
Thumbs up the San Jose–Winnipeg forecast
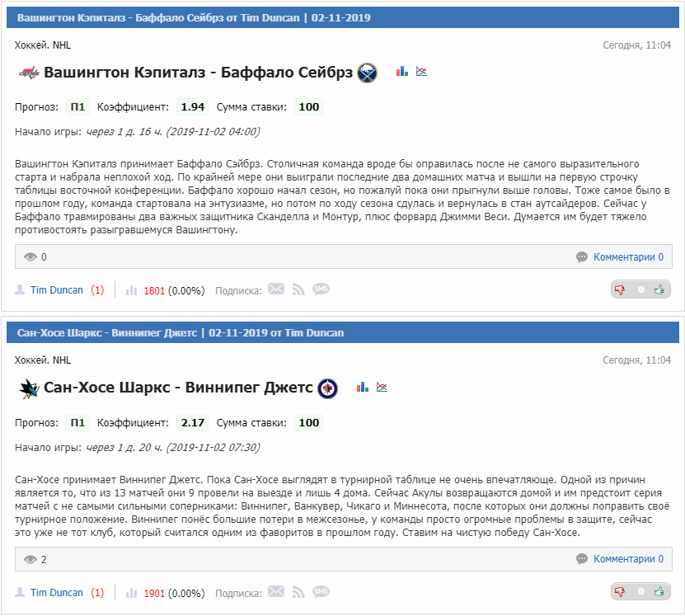tap(659, 592)
